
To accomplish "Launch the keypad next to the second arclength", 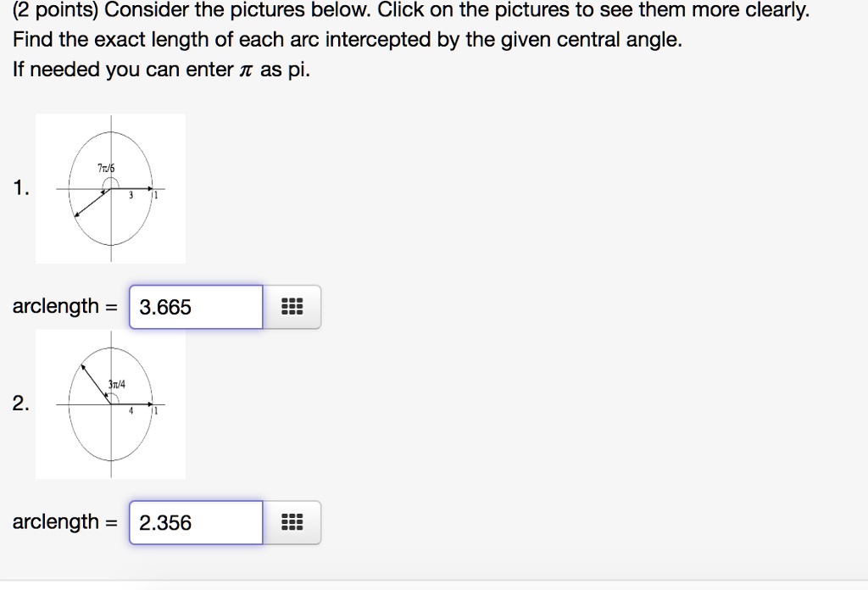I will click(292, 523).
